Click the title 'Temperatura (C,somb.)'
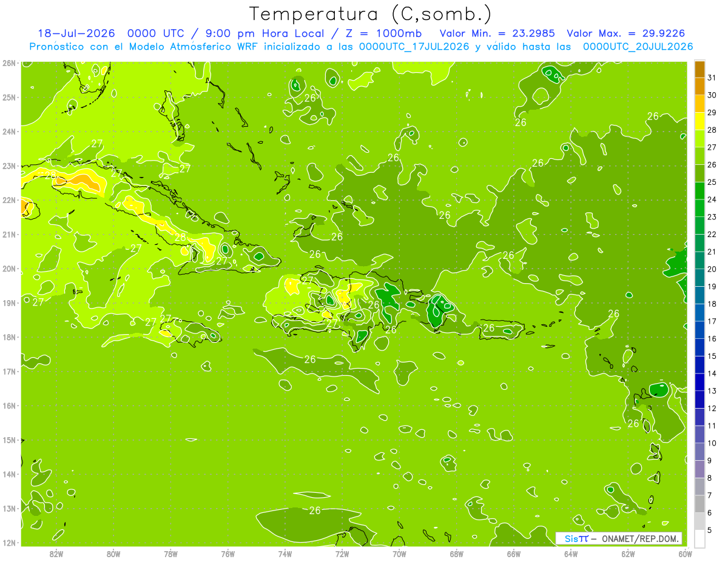728x562 pixels. [x=370, y=14]
